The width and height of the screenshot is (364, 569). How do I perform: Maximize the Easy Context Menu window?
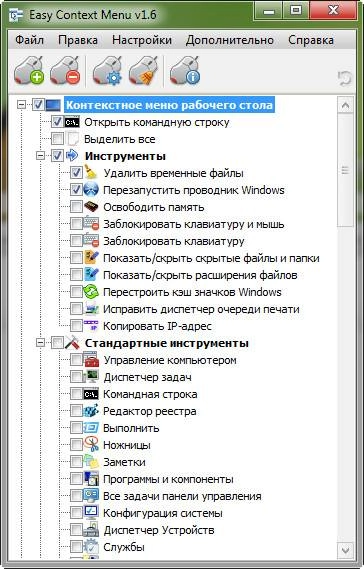[296, 11]
